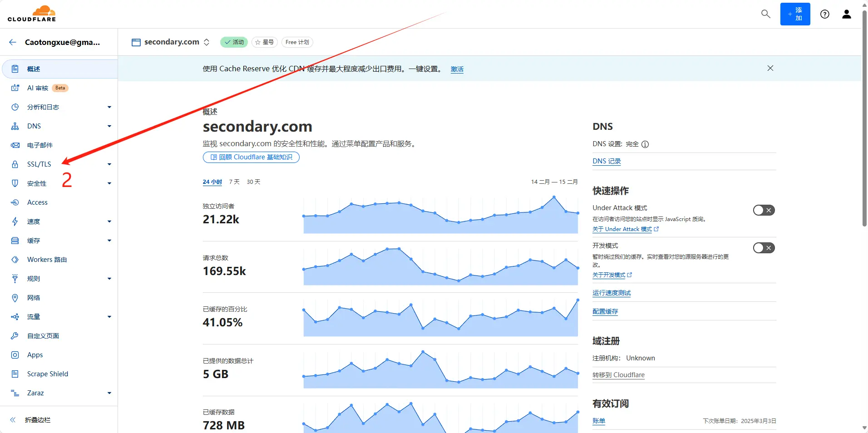Click 回顾 Cloudflare 基础知识 button
Image resolution: width=868 pixels, height=433 pixels.
tap(251, 157)
